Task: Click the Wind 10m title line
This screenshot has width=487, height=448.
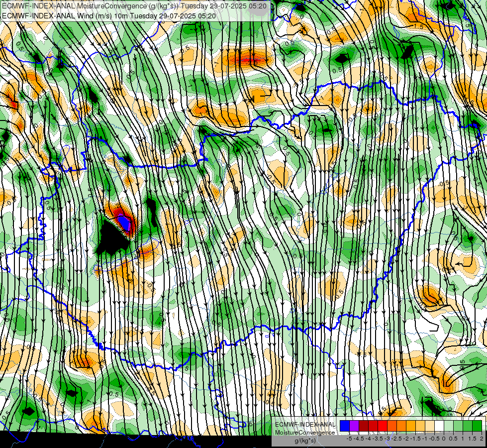Action: 109,16
